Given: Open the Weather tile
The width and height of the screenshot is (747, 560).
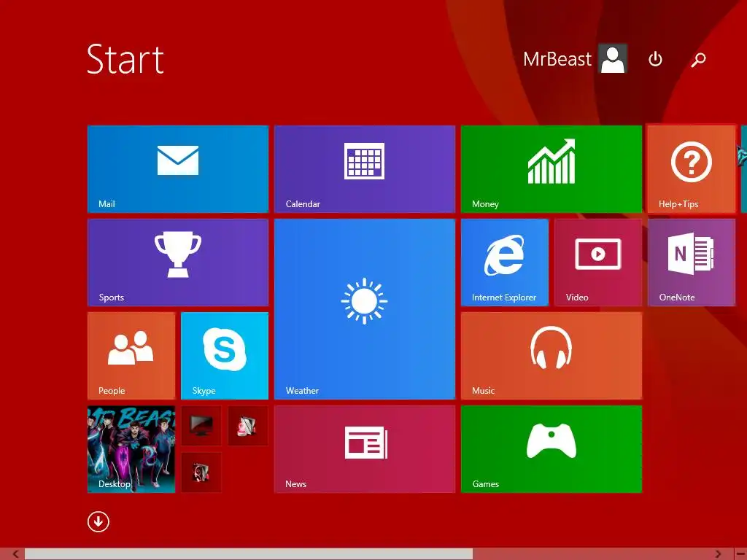Looking at the screenshot, I should [365, 309].
